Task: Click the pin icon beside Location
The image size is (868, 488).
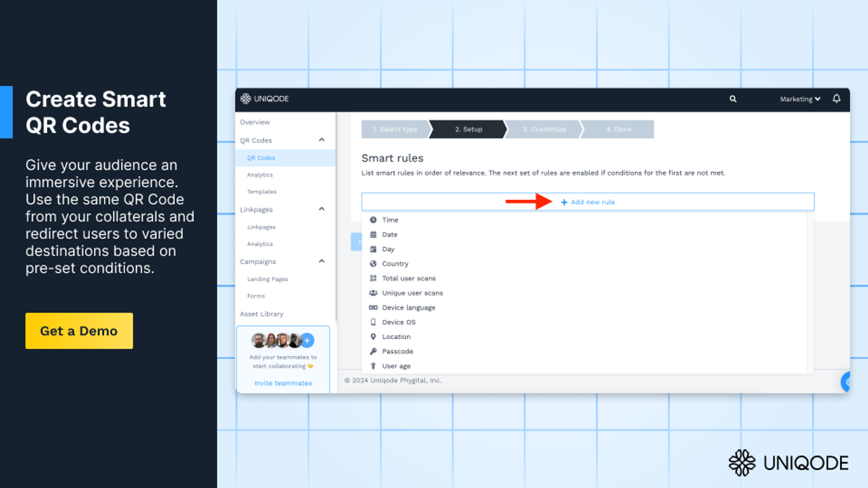Action: (x=373, y=336)
